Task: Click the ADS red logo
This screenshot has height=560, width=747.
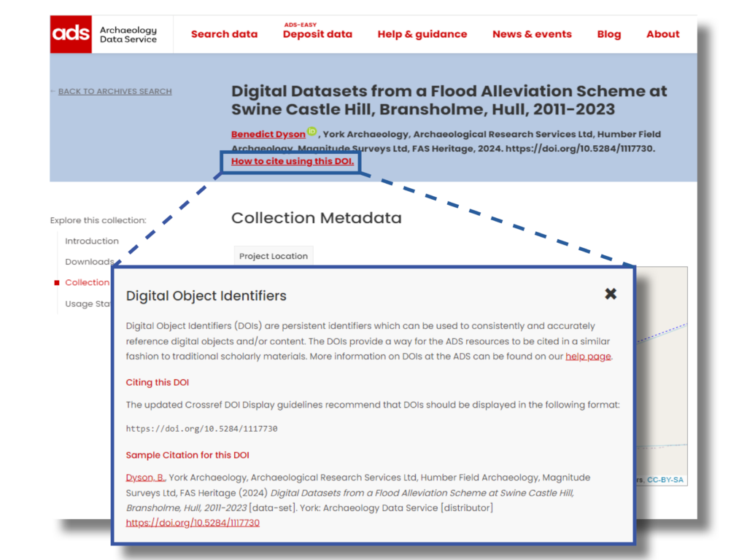Action: pos(71,34)
